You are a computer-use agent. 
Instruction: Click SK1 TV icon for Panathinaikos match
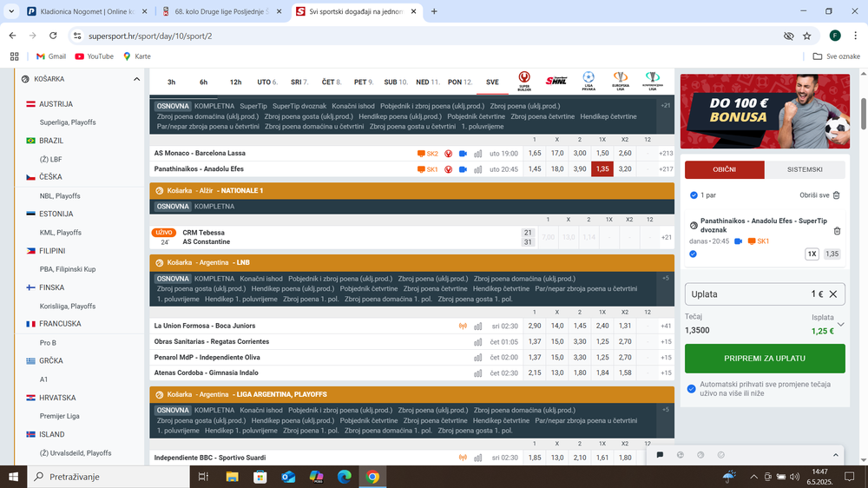427,169
